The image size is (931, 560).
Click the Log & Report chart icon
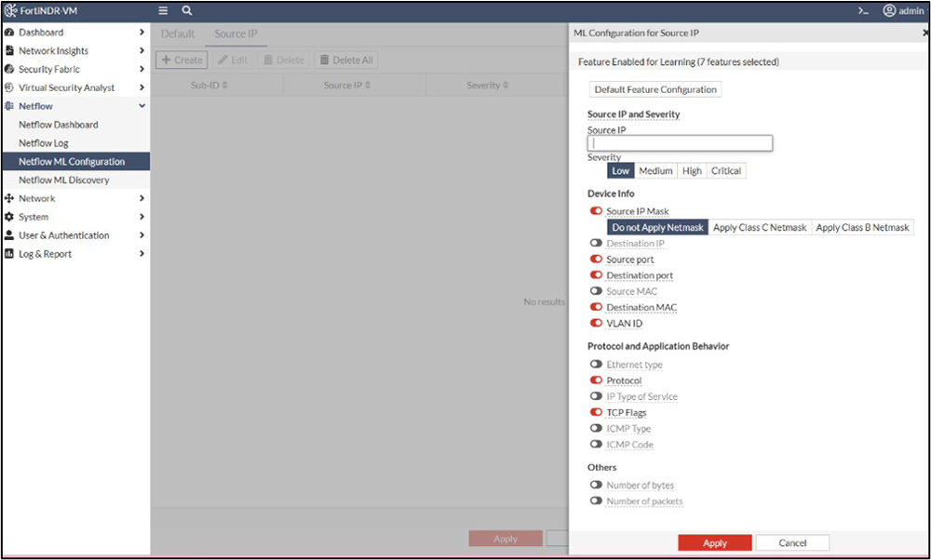coord(9,254)
